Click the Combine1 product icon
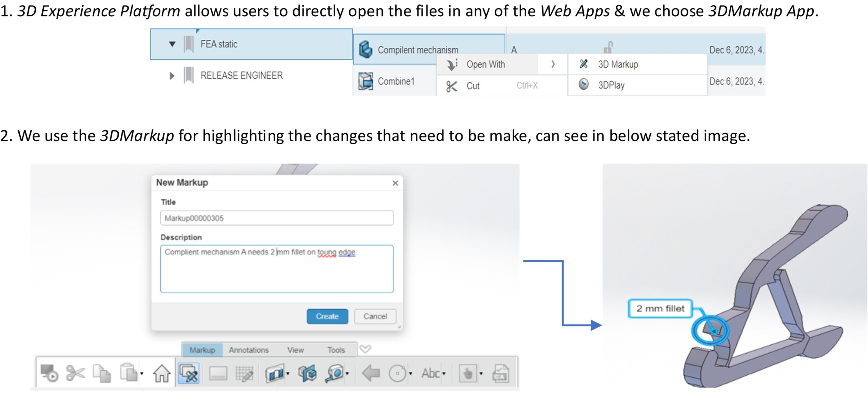Screen dimensions: 868x413 point(366,81)
